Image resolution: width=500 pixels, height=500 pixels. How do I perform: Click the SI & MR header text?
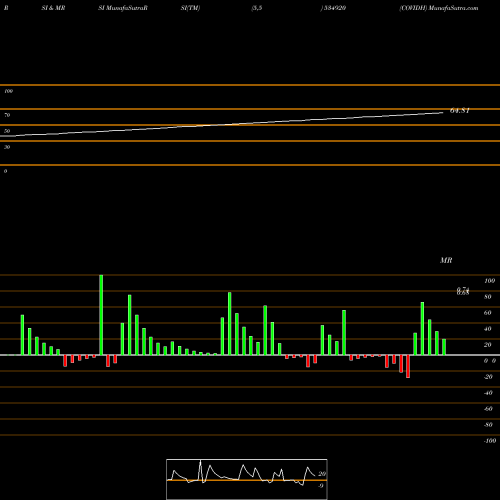(53, 8)
